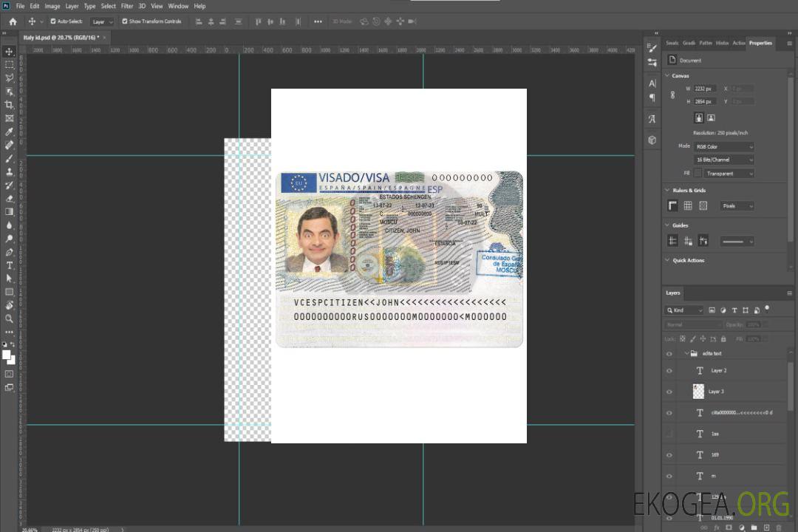
Task: Select the Gradient tool
Action: tap(9, 212)
